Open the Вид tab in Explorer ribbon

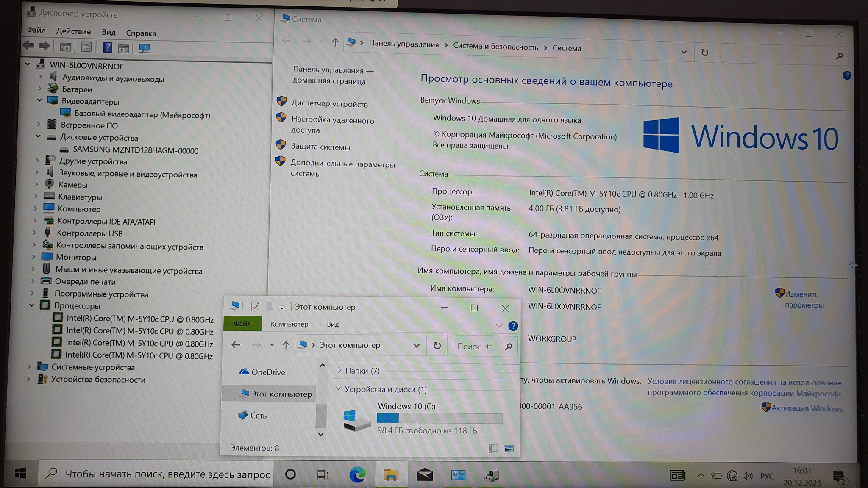point(333,324)
